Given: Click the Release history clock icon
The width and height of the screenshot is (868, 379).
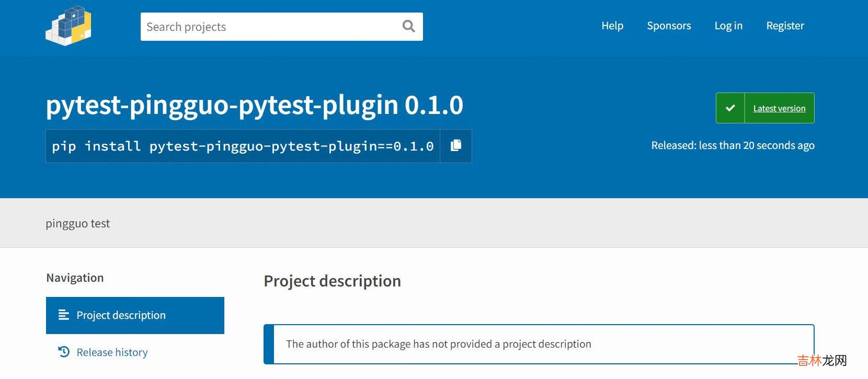Looking at the screenshot, I should coord(64,352).
